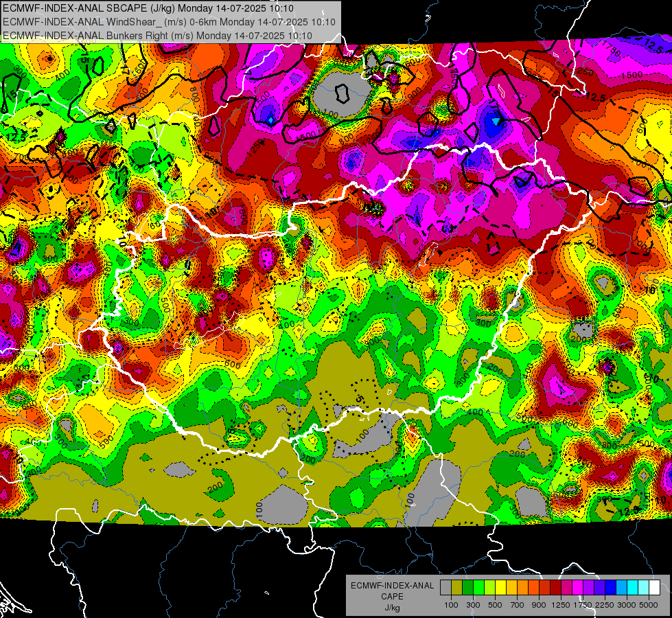Click the ECMWF-INDEX-ANAL label in the legend
The image size is (672, 618).
(x=392, y=586)
